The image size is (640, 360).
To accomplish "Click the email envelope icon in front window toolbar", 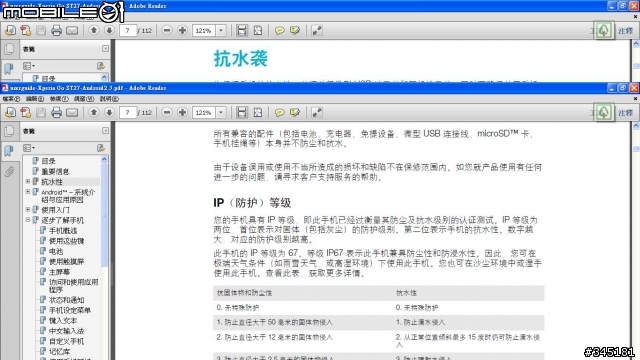I will pos(72,112).
